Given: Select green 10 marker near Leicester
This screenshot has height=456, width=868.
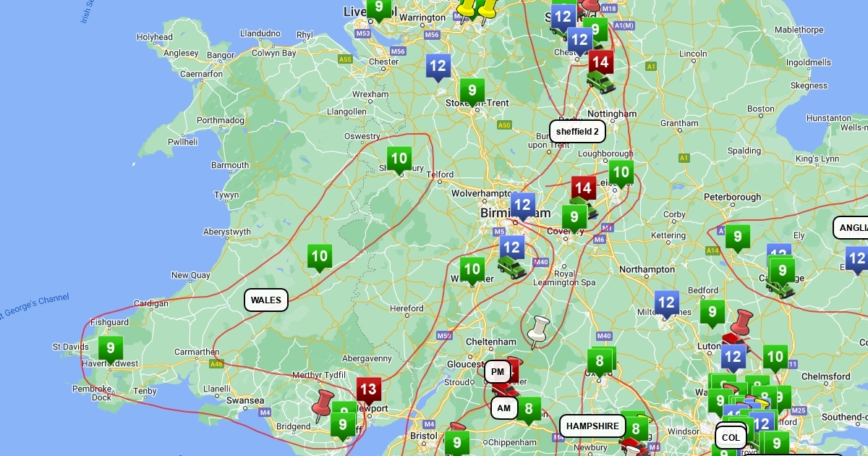Looking at the screenshot, I should 621,174.
